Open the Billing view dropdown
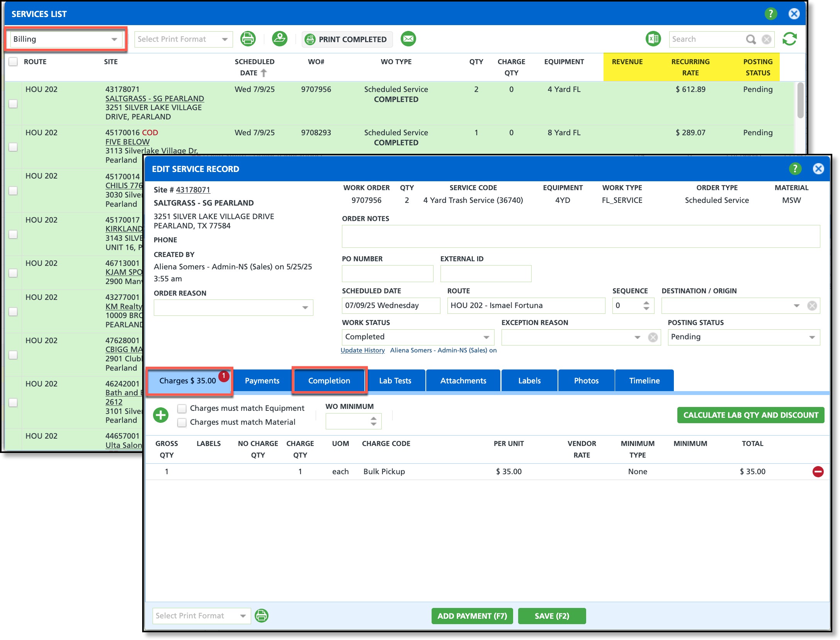 point(65,39)
